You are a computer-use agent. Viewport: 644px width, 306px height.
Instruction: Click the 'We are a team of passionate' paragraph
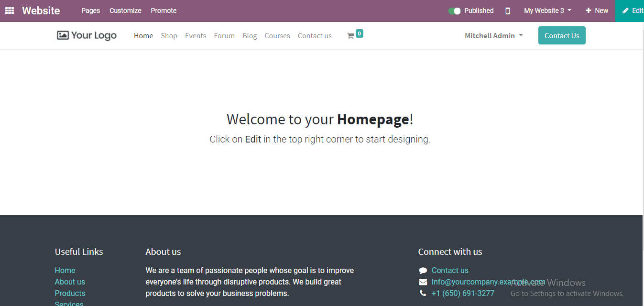pyautogui.click(x=250, y=282)
